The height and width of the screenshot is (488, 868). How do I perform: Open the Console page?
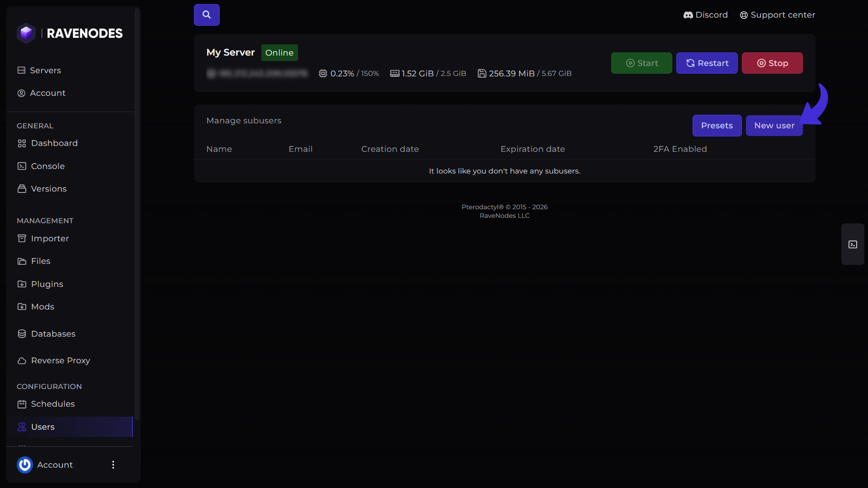pos(70,166)
